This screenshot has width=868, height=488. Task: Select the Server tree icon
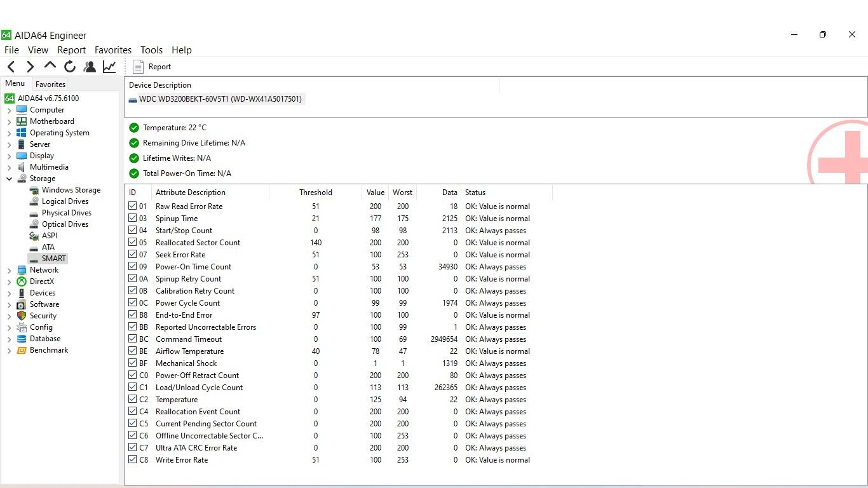point(22,144)
